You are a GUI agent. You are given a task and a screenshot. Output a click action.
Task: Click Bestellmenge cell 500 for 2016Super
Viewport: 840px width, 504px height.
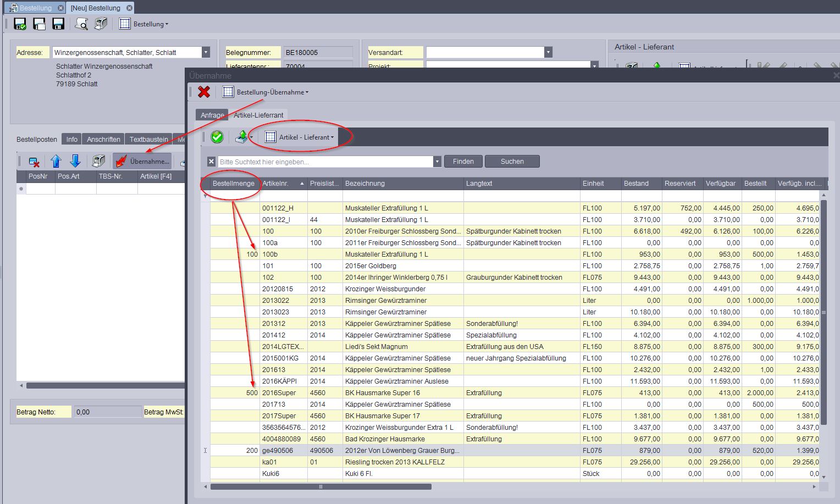pos(235,392)
